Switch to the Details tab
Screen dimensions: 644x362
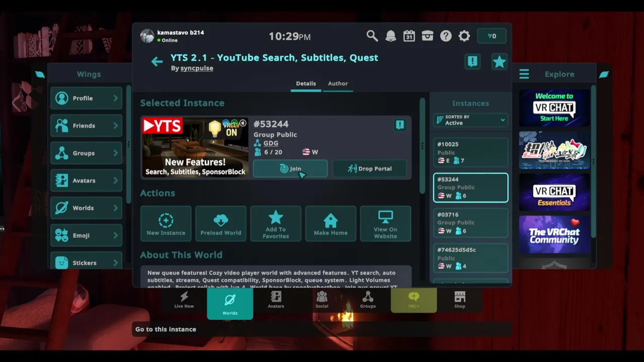pyautogui.click(x=306, y=83)
